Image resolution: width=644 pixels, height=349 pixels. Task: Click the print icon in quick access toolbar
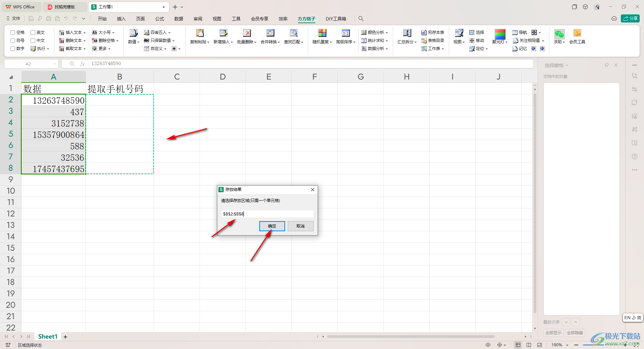click(49, 19)
